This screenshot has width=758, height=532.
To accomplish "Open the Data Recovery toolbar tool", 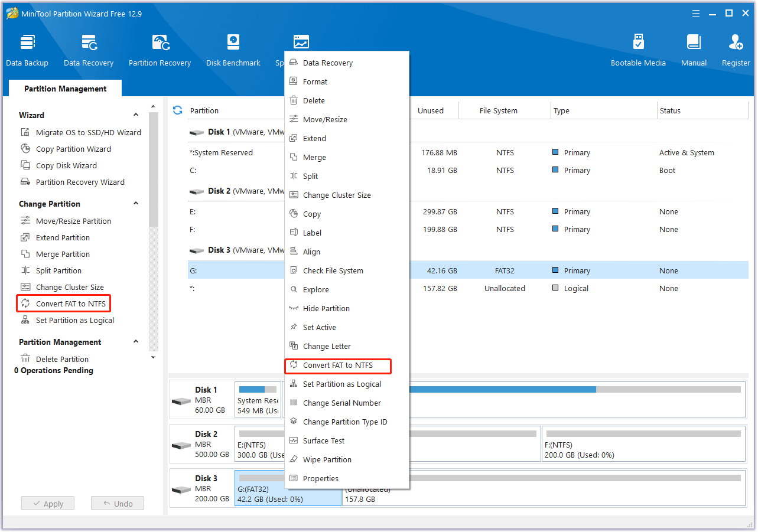I will click(89, 50).
